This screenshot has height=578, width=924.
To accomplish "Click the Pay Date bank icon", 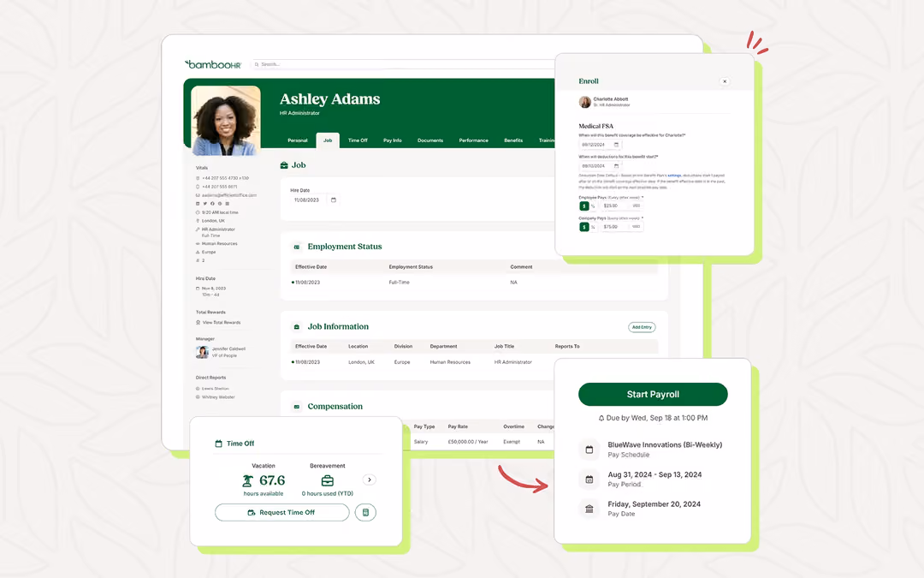I will click(x=589, y=509).
